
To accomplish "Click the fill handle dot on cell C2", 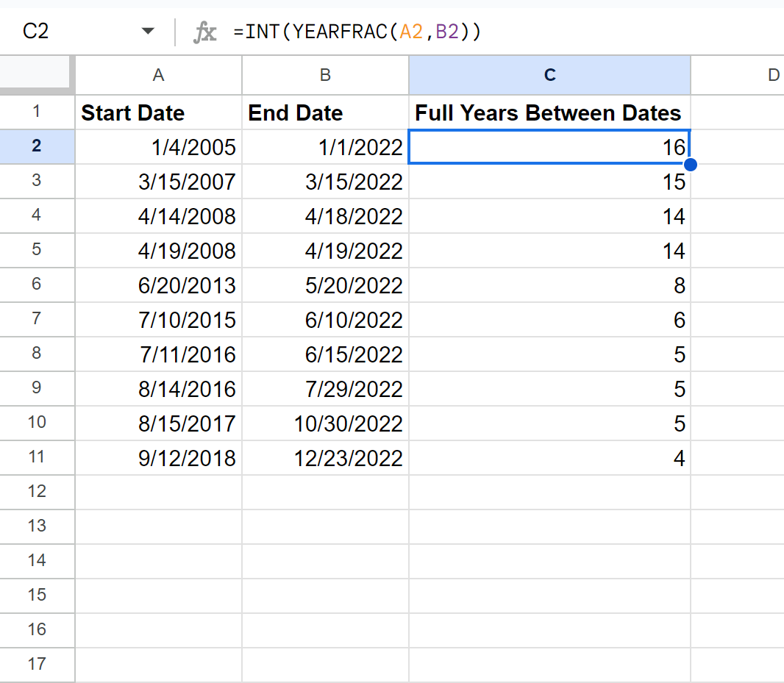I will click(x=690, y=165).
